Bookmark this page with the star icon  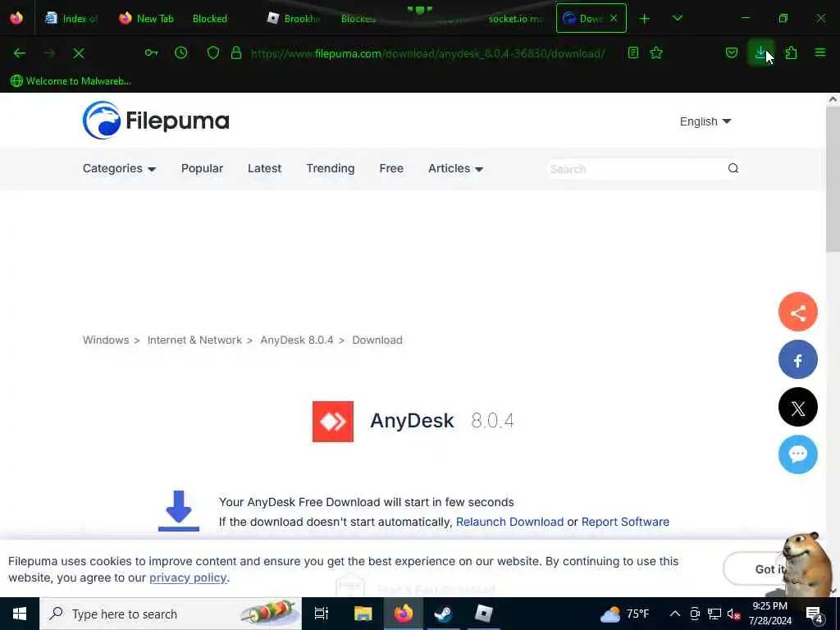pos(656,52)
